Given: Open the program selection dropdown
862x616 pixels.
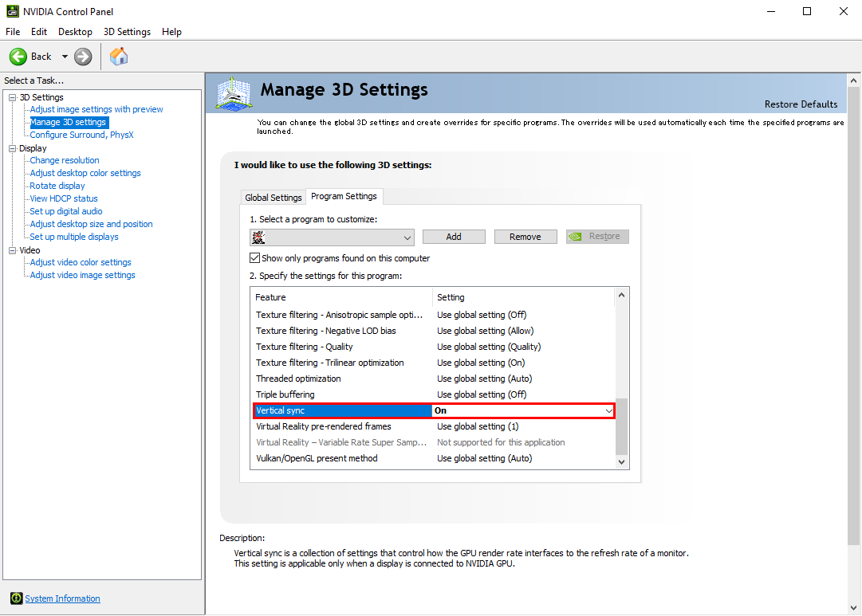Looking at the screenshot, I should [x=332, y=237].
